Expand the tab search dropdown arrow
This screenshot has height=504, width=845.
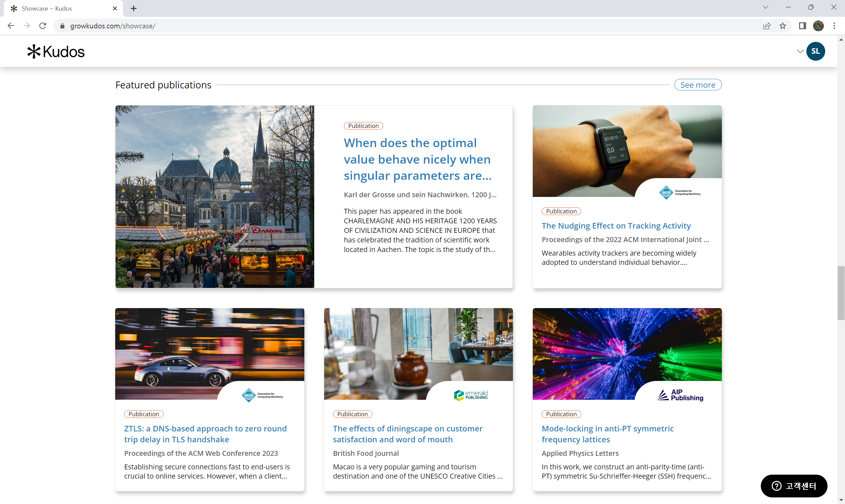tap(765, 7)
